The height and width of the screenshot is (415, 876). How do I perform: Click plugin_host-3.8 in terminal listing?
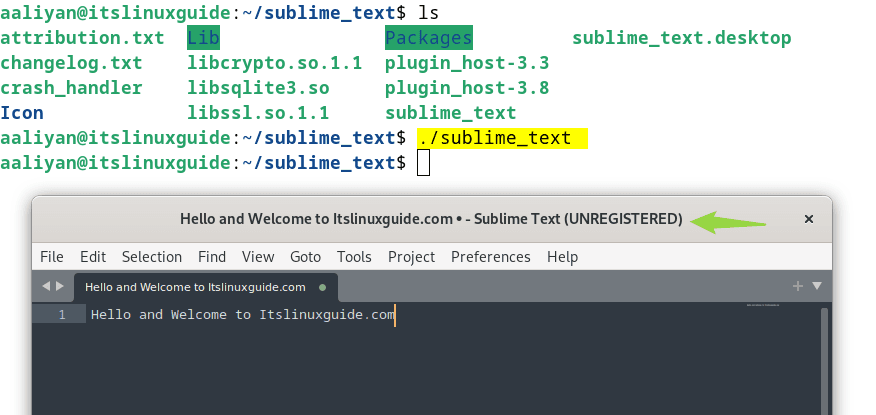coord(467,88)
